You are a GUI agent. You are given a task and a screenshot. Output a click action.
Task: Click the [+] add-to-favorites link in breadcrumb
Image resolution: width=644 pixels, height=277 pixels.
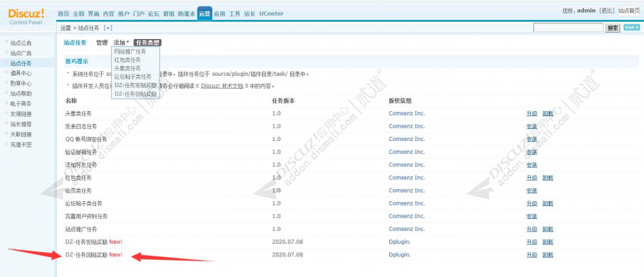108,28
